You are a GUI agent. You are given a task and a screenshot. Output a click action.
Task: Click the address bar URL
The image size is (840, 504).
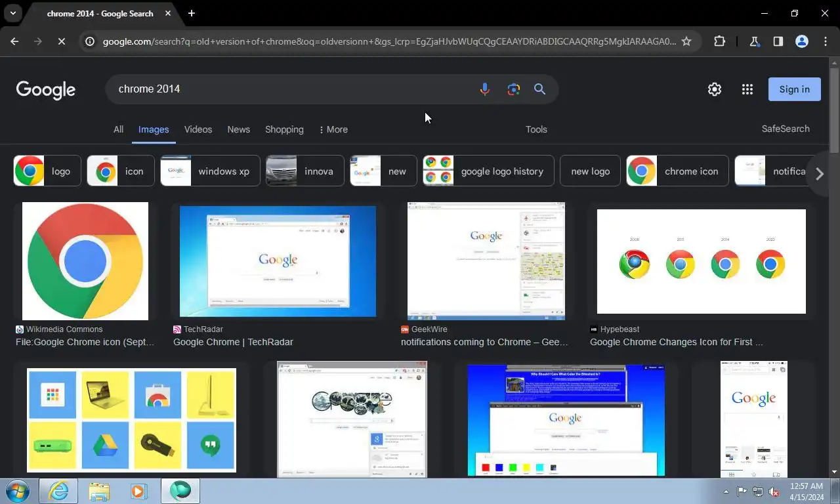(x=388, y=41)
